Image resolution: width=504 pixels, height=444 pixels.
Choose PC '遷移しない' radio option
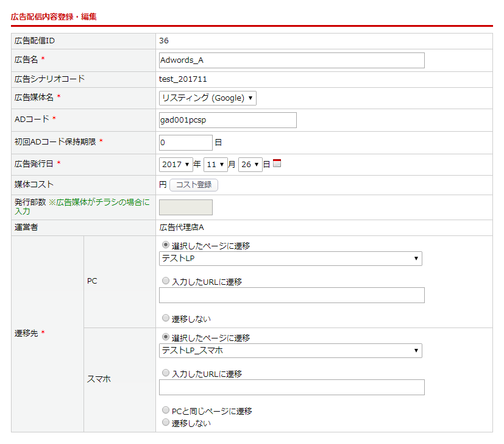tap(166, 318)
